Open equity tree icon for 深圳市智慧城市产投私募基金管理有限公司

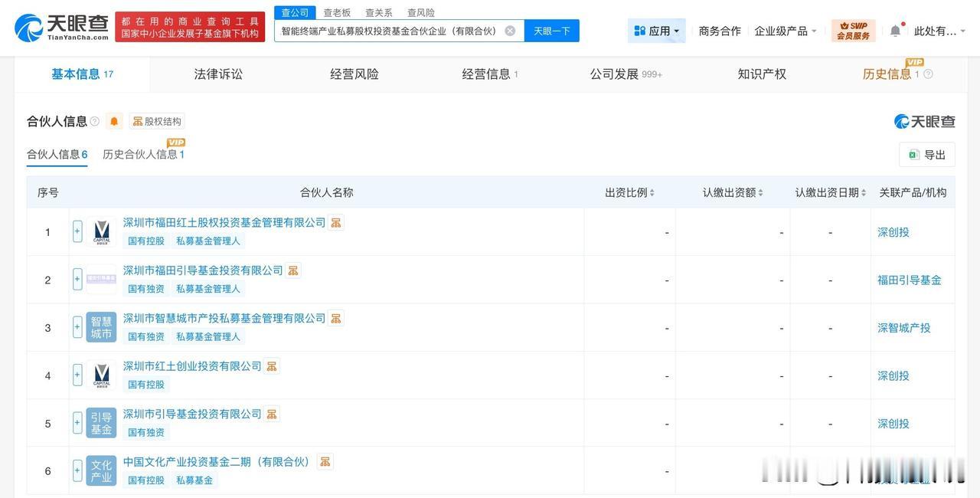[336, 318]
